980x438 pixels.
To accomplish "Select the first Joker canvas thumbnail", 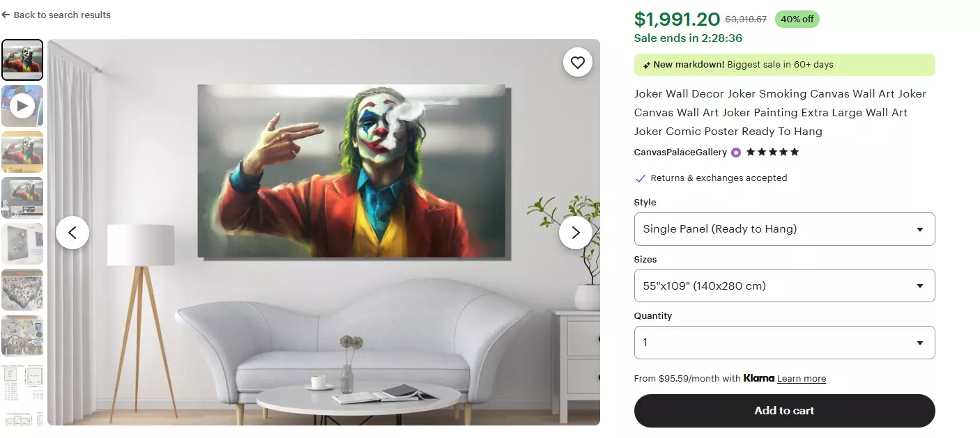I will pos(22,60).
